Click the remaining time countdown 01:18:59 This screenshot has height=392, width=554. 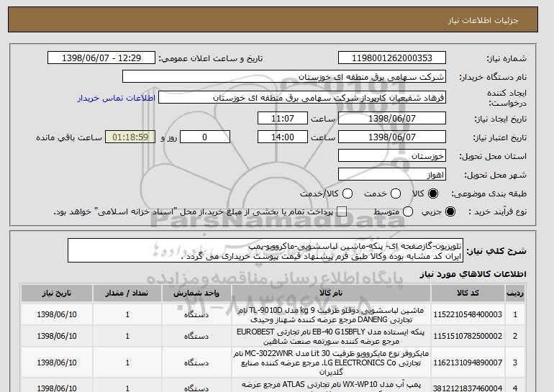(130, 137)
